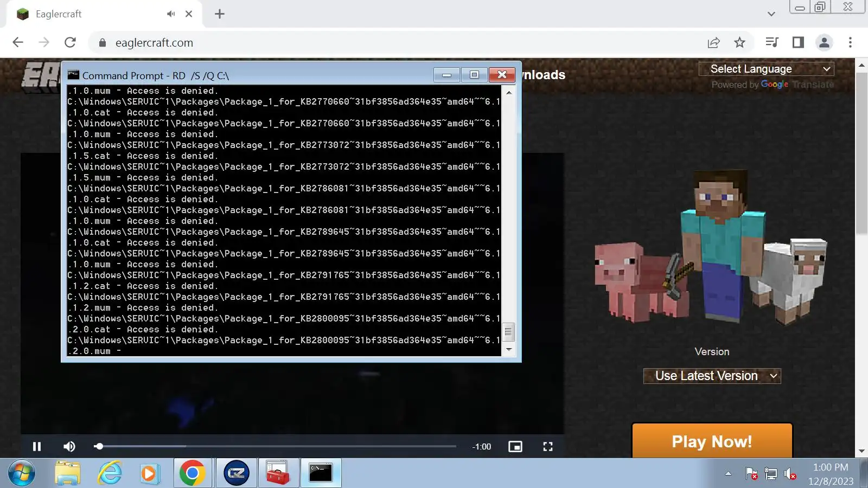Open the Select Language dropdown
Viewport: 868px width, 488px height.
(x=766, y=69)
